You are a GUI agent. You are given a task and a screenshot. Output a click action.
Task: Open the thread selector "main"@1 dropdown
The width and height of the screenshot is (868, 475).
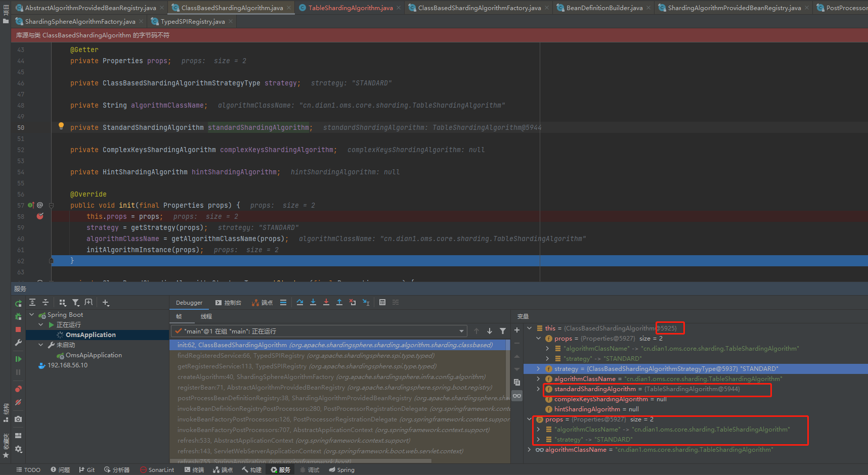(319, 331)
